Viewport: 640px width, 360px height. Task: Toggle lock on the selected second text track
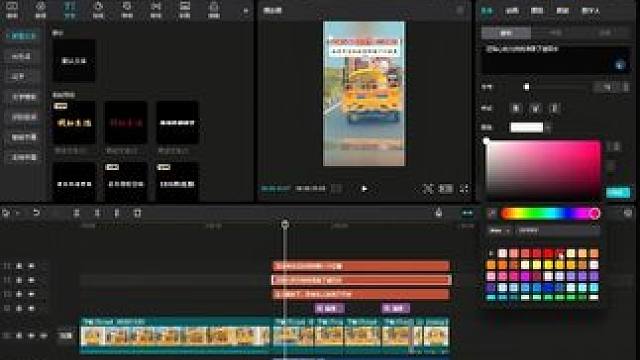click(19, 280)
